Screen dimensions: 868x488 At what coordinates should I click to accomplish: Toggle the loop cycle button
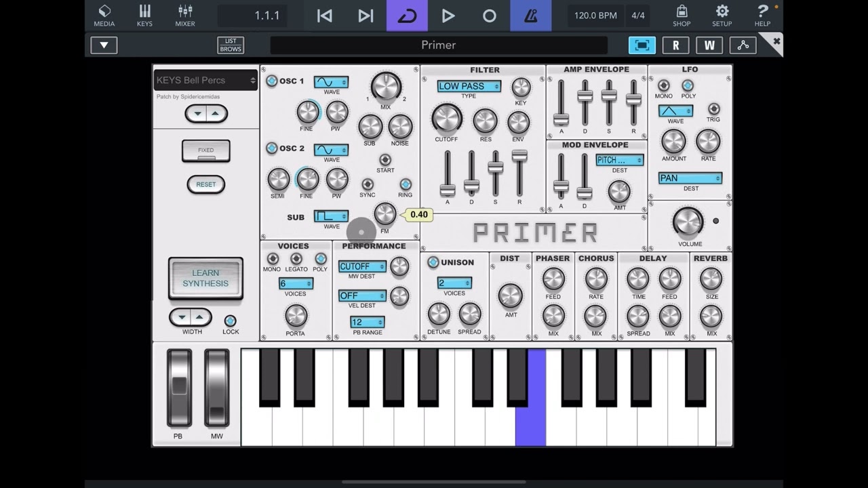click(407, 16)
